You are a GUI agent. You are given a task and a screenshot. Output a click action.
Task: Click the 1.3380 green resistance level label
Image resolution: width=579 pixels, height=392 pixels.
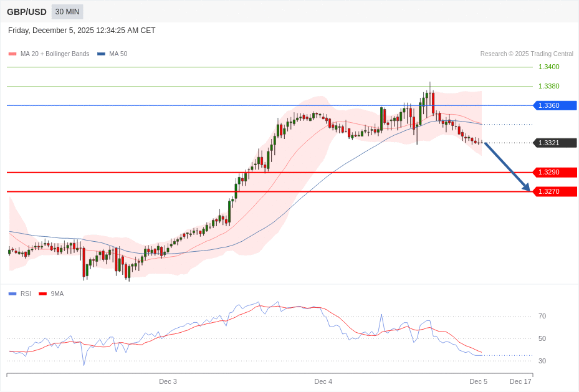(x=548, y=86)
